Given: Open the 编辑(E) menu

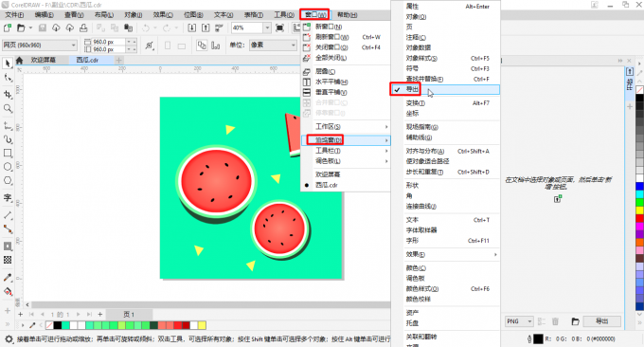Looking at the screenshot, I should click(44, 15).
